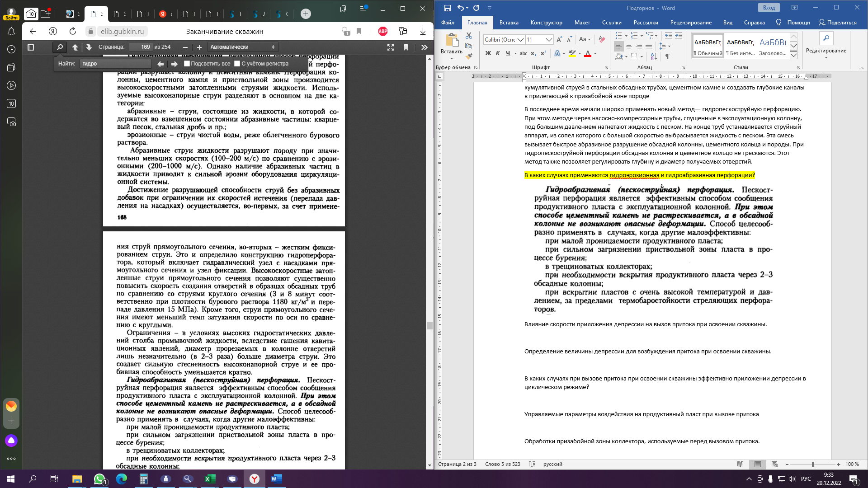Align text left in Word
The width and height of the screenshot is (868, 488).
618,46
